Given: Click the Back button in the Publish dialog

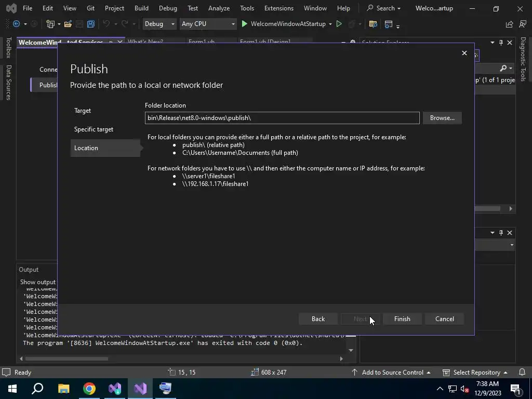Looking at the screenshot, I should point(318,319).
